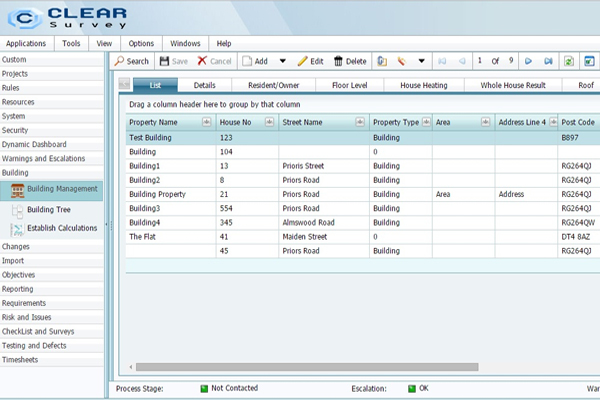Switch to the Floor Level tab

pyautogui.click(x=350, y=85)
